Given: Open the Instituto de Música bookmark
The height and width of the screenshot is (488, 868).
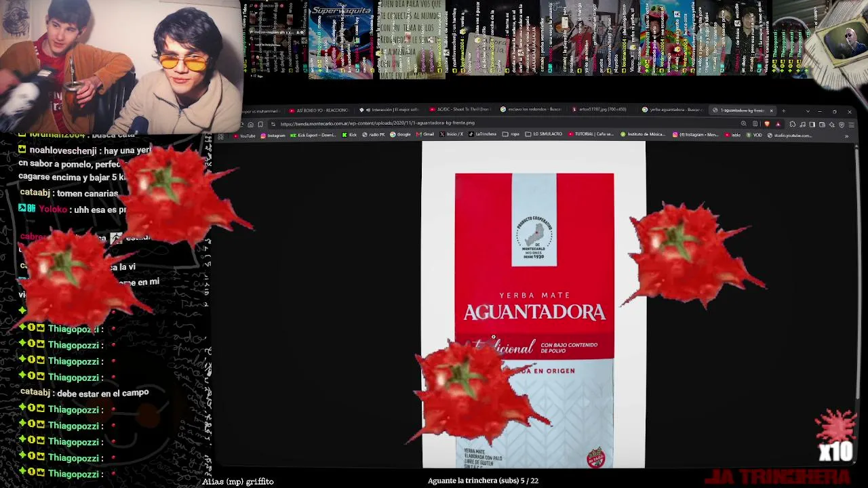Looking at the screenshot, I should [x=644, y=136].
